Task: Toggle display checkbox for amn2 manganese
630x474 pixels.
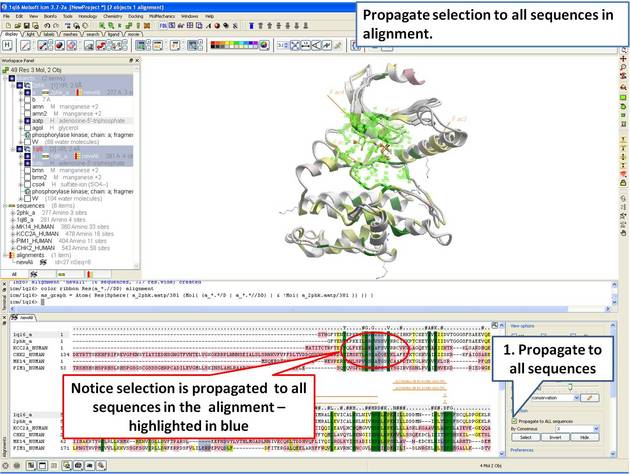Action: (27, 114)
